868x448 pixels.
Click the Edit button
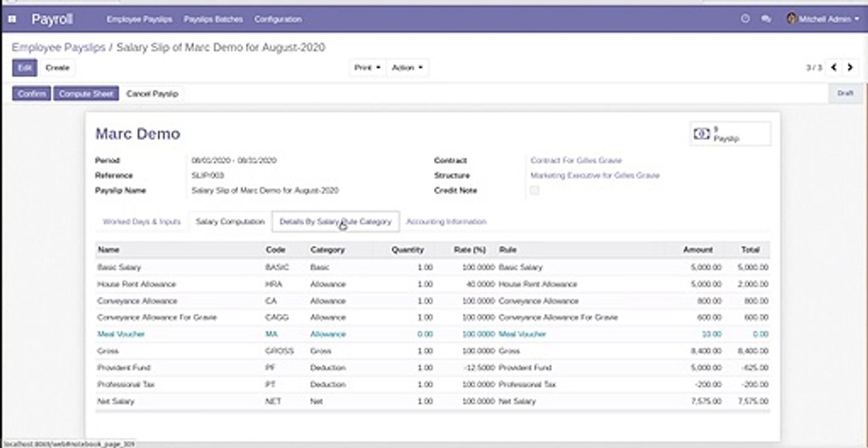click(x=25, y=68)
